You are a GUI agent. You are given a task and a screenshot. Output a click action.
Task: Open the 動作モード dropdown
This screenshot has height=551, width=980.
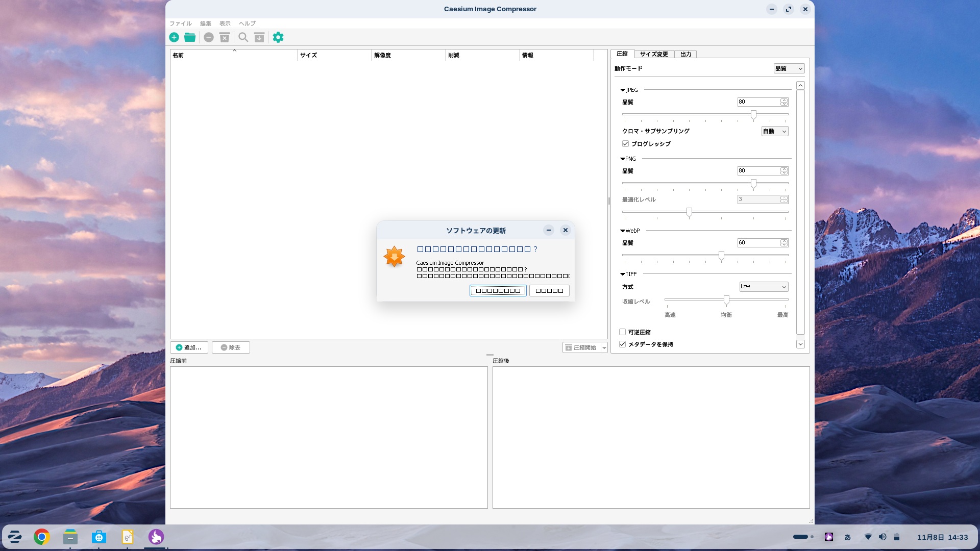(x=789, y=68)
